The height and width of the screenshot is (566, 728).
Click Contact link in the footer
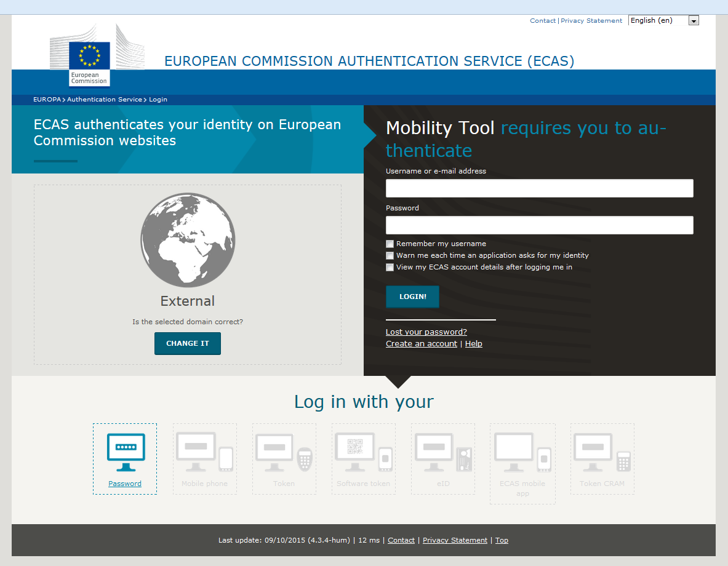pos(401,540)
